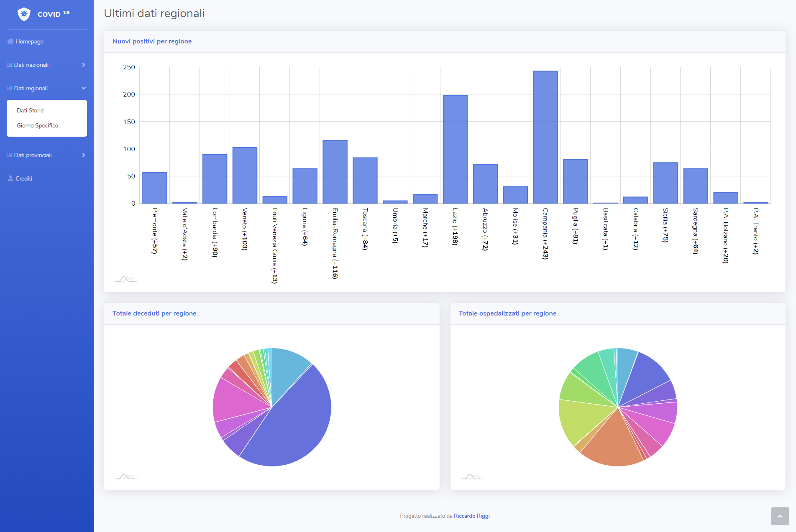Open the Dati nazionali menu

point(47,65)
